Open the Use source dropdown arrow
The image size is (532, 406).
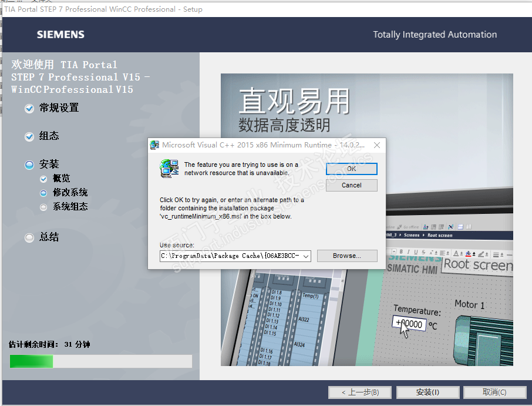(x=306, y=256)
